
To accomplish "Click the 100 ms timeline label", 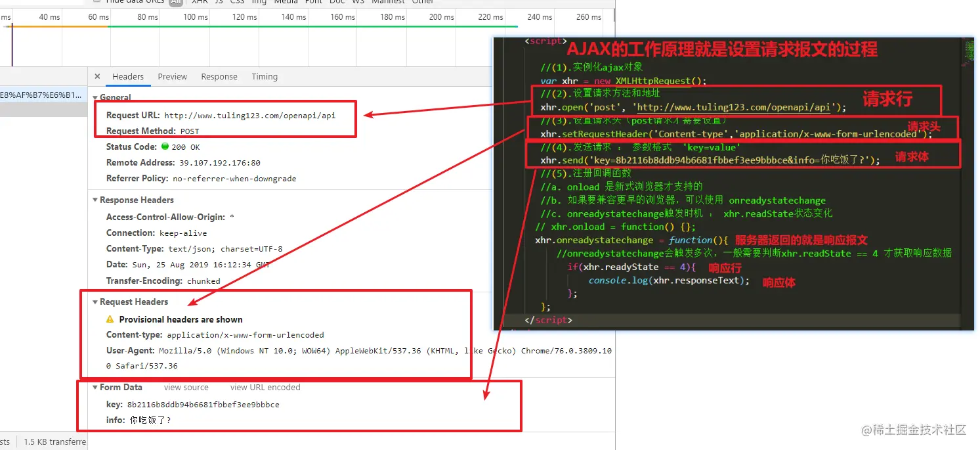I will [195, 17].
